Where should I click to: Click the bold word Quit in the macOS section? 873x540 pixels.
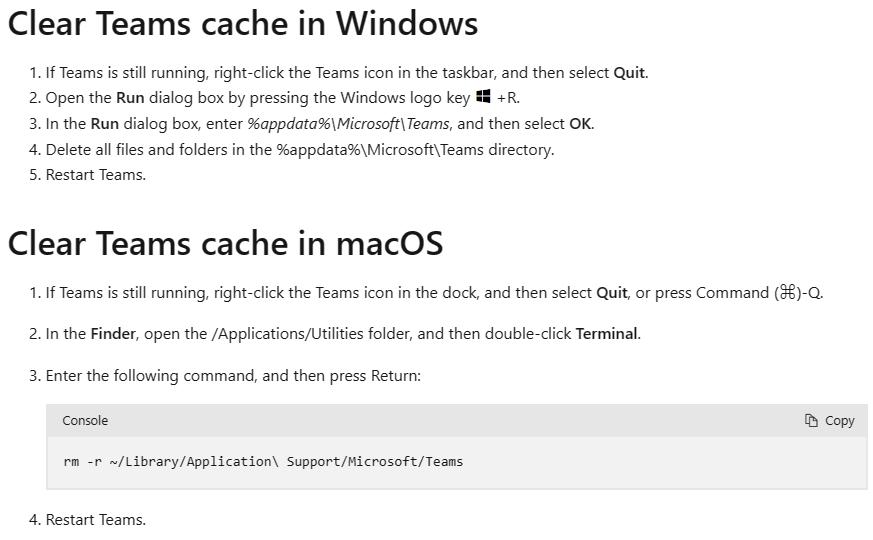click(612, 293)
